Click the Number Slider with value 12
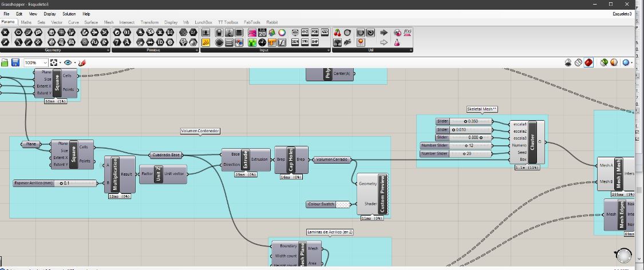644x270 pixels. (456, 145)
